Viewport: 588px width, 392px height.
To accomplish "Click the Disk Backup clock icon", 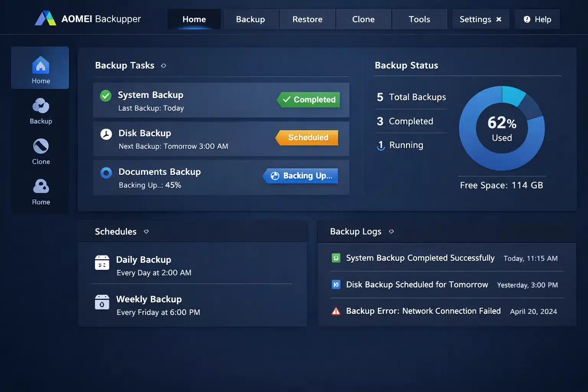I will [106, 134].
